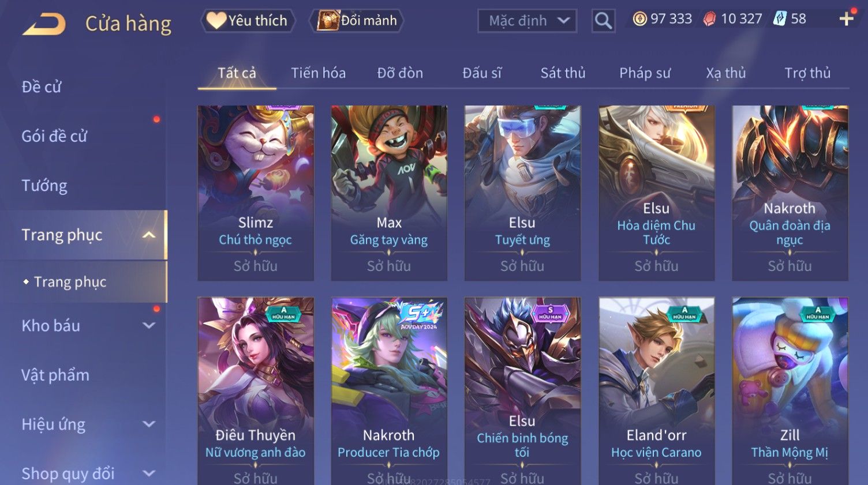
Task: Open Gói đề cử in the sidebar
Action: (54, 136)
